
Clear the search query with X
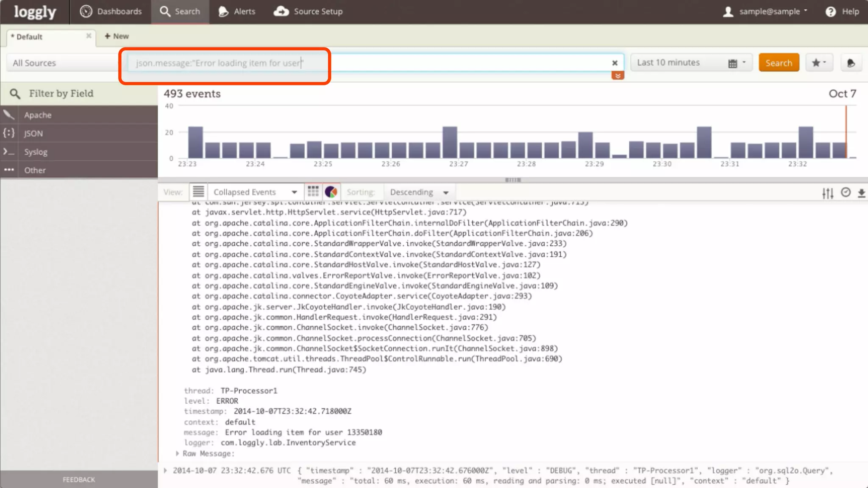[615, 63]
